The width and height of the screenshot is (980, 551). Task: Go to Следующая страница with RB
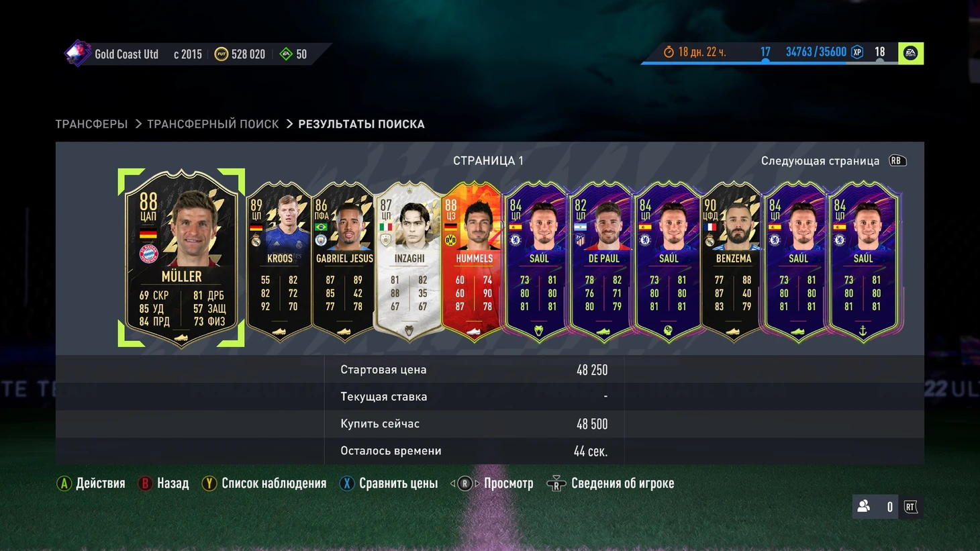pos(833,161)
